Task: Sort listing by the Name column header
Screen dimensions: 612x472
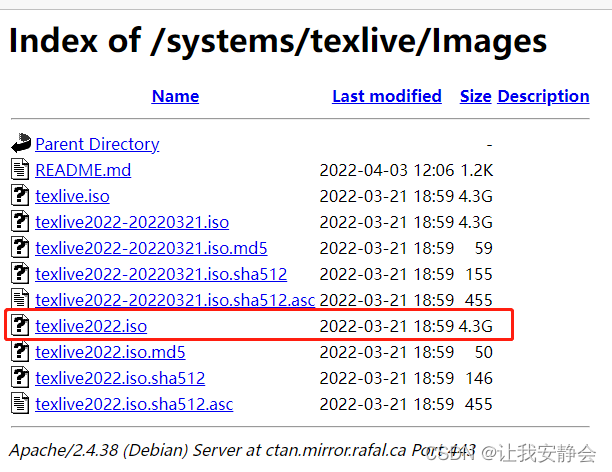Action: tap(175, 96)
